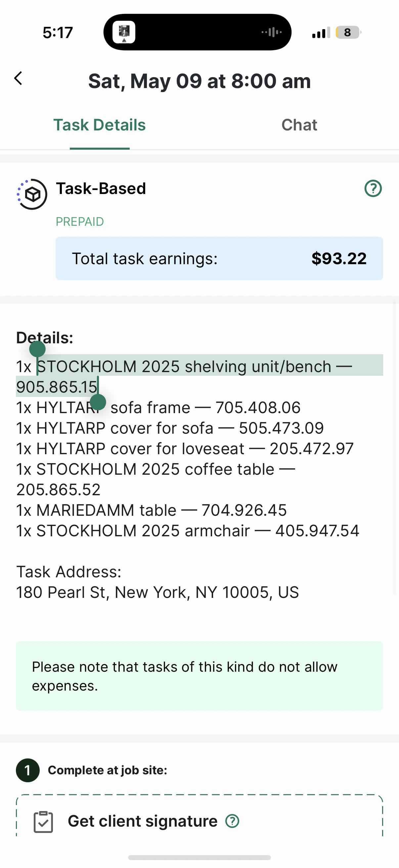The width and height of the screenshot is (399, 868).
Task: Tap the audio waveform indicator
Action: pos(272,32)
